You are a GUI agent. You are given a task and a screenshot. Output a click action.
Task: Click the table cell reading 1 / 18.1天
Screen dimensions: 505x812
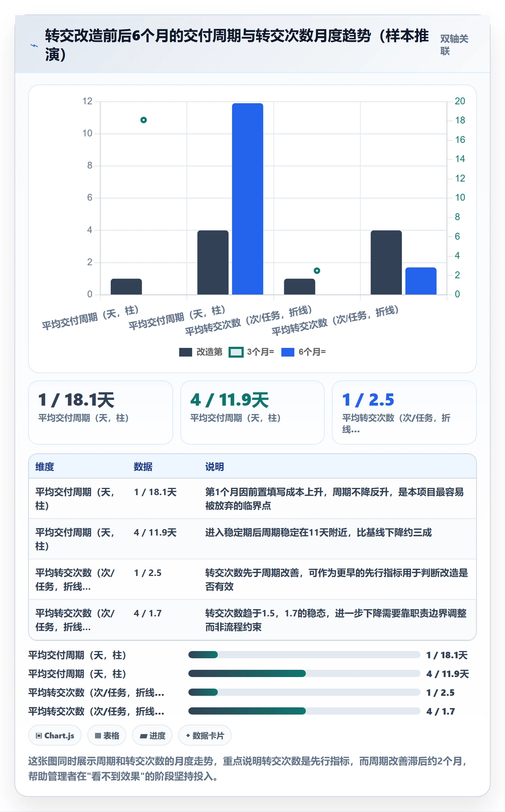pos(155,492)
